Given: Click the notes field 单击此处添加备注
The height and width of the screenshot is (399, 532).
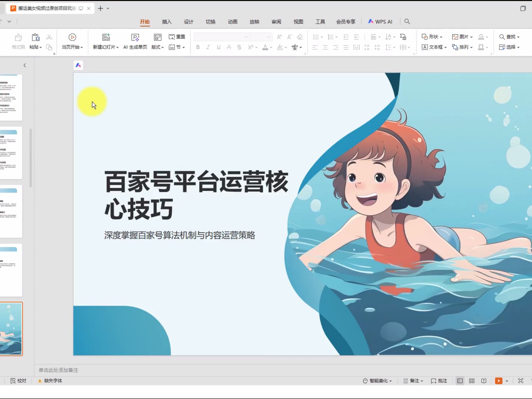Looking at the screenshot, I should click(58, 370).
